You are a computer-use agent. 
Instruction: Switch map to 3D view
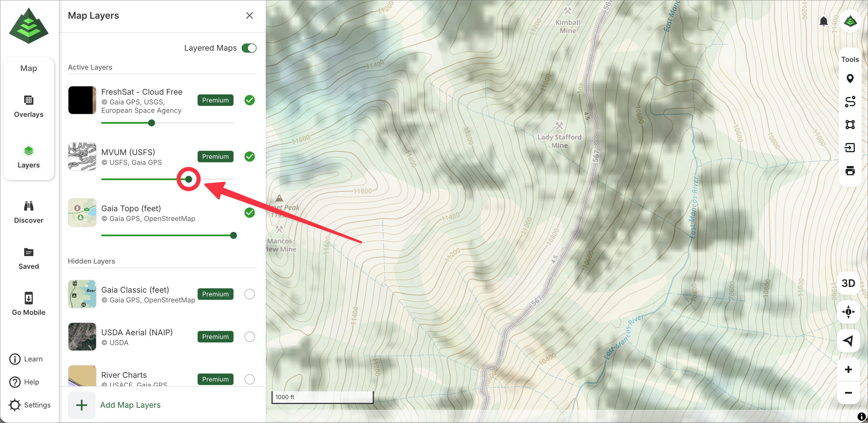[848, 283]
